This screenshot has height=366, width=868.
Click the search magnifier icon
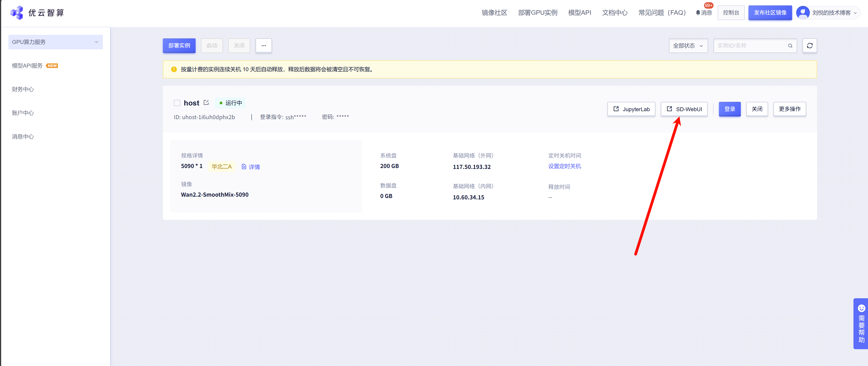[x=790, y=46]
